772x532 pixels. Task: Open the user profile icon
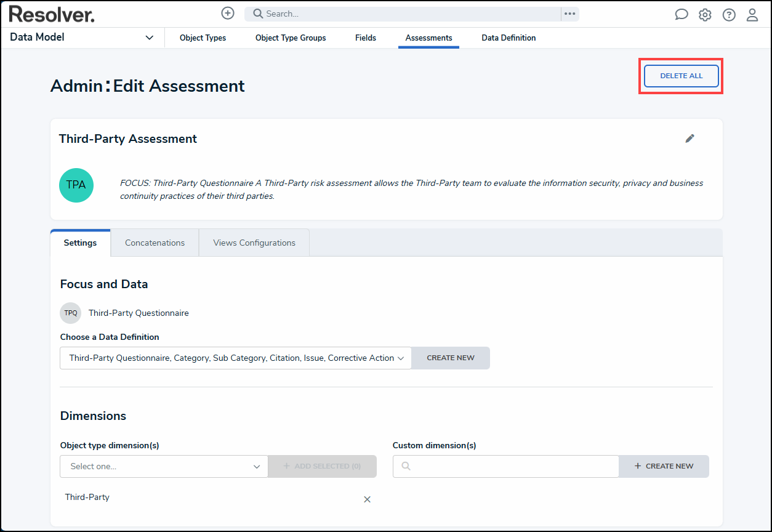pos(752,15)
